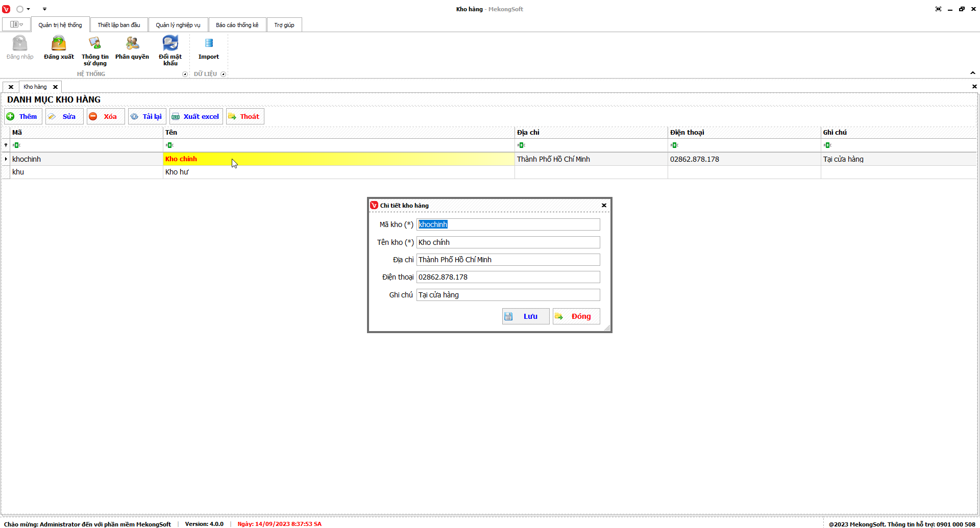Image resolution: width=980 pixels, height=528 pixels.
Task: Click the filter icon in the Tên filter cell
Action: [169, 145]
